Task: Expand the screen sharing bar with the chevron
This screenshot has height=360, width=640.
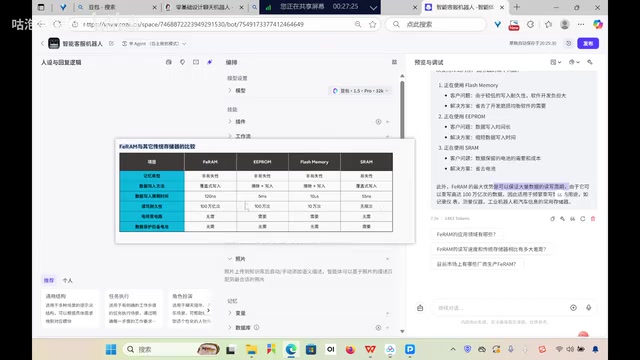Action: 373,7
